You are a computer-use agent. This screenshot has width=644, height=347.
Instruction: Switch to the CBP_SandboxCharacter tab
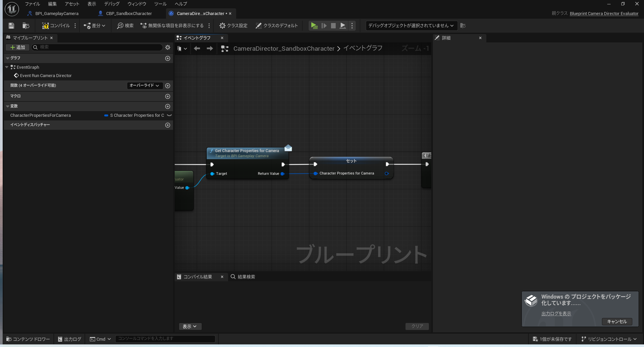129,14
